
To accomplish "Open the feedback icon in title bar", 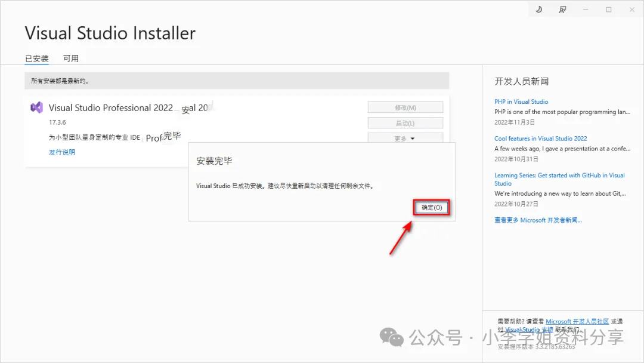I will [562, 10].
